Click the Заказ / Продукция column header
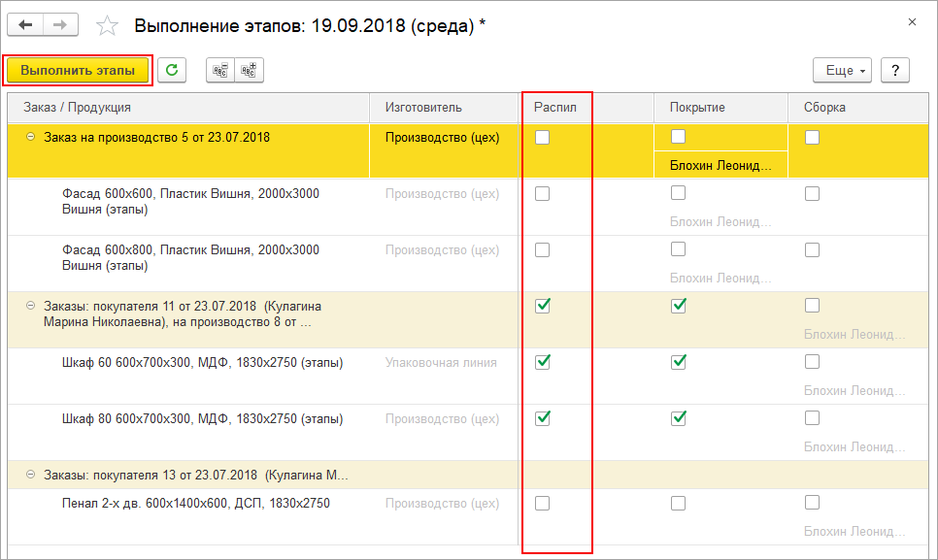Screen dimensions: 938x560 [77, 108]
